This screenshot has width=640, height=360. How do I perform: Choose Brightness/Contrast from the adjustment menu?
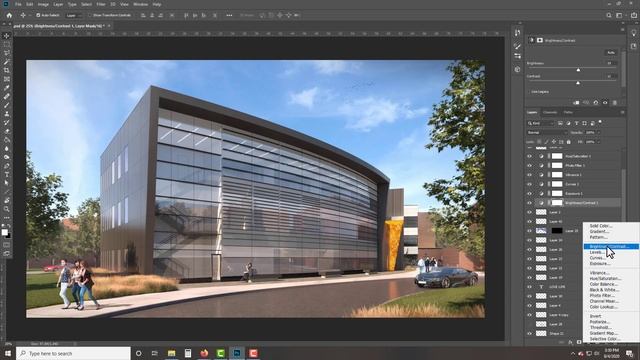[611, 247]
